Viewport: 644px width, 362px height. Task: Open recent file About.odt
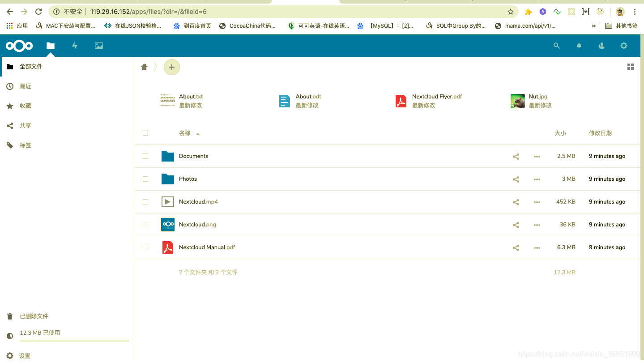coord(308,97)
